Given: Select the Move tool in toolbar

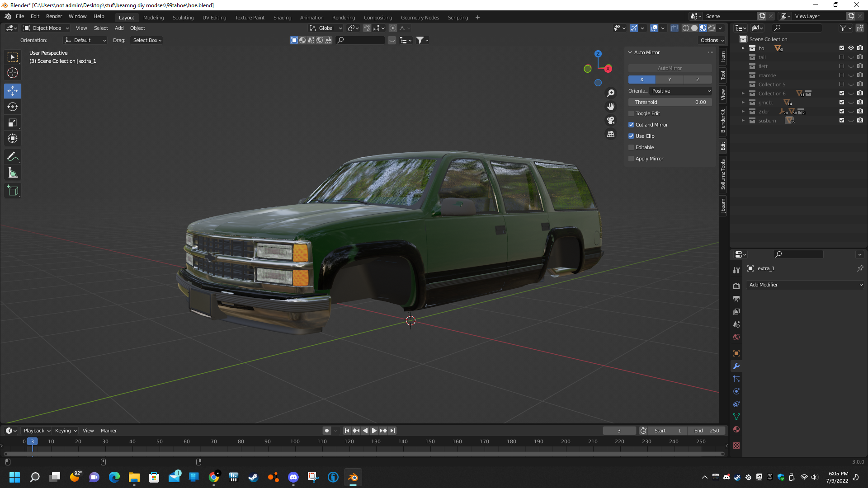Looking at the screenshot, I should (x=13, y=91).
